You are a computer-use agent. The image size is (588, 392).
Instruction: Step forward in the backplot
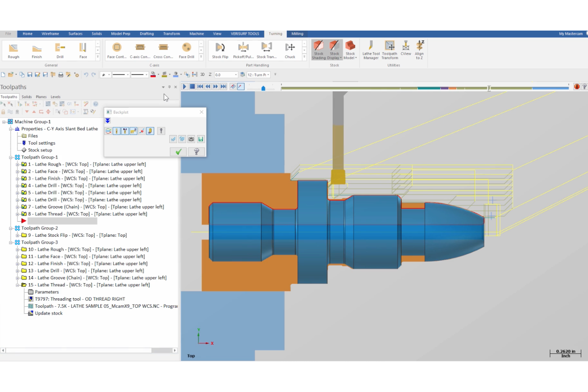coord(216,86)
